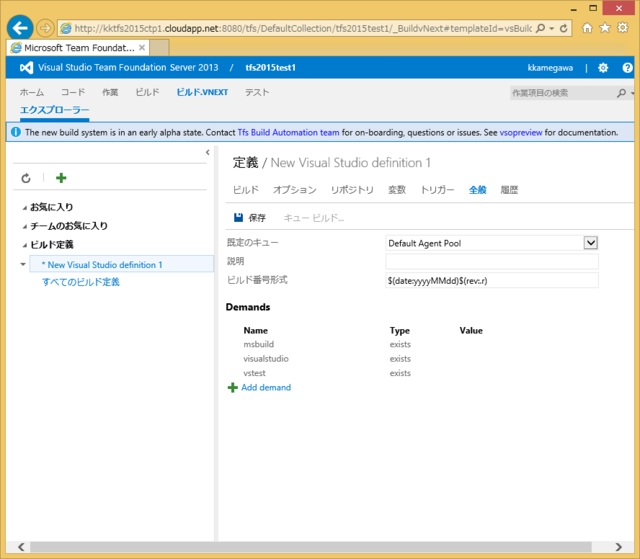Click the horizontal scrollbar track
This screenshot has height=559, width=640.
click(311, 547)
